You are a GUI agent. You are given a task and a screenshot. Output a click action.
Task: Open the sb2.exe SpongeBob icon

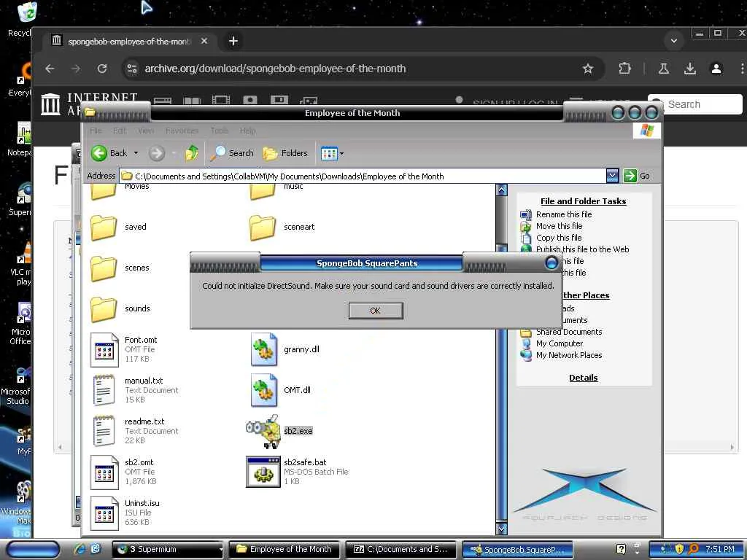point(263,431)
